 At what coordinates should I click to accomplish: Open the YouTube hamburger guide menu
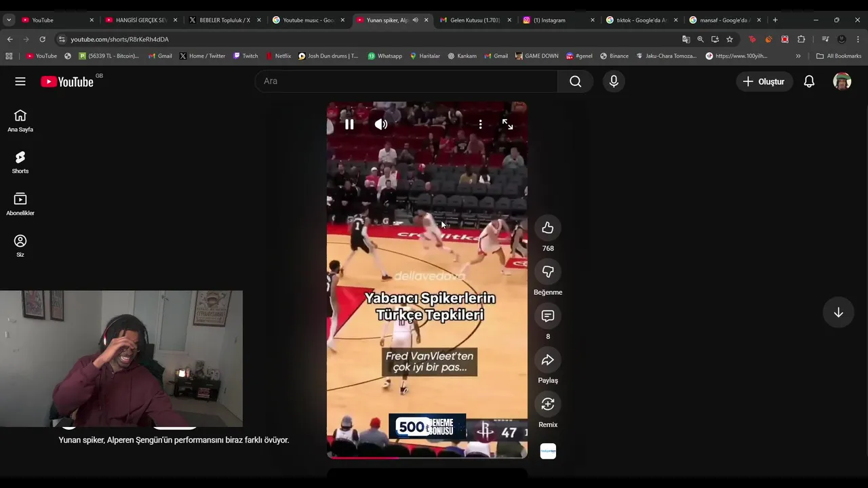pyautogui.click(x=20, y=81)
